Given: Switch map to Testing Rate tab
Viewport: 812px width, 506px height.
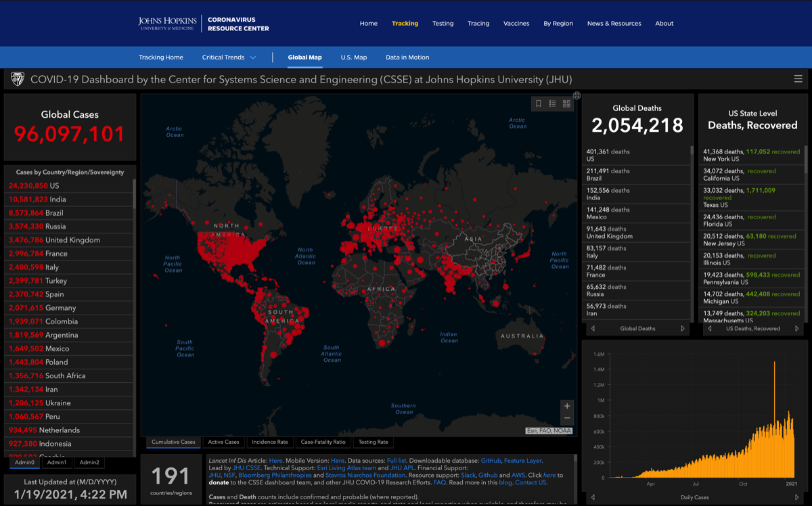Looking at the screenshot, I should click(x=374, y=442).
